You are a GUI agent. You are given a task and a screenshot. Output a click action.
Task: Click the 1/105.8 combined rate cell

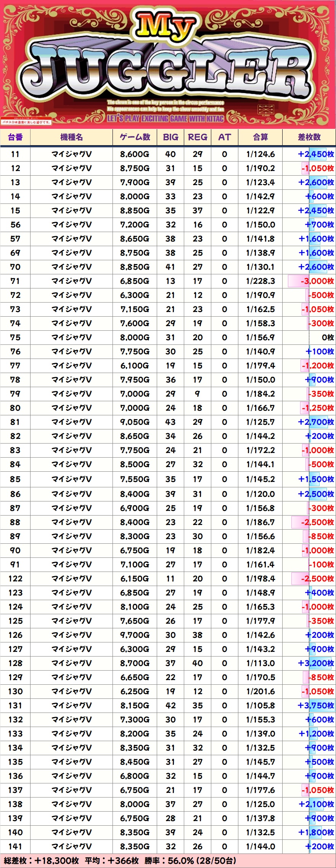tap(260, 705)
